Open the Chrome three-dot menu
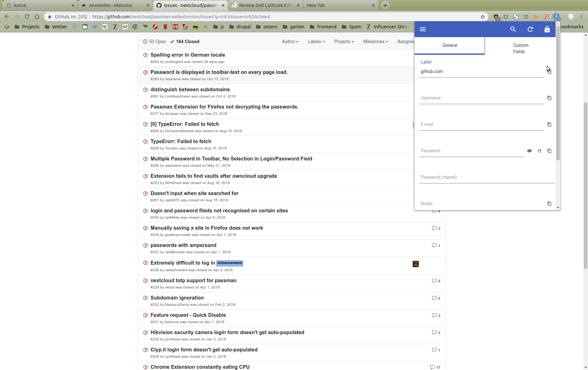Screen dimensions: 588x370 pyautogui.click(x=581, y=17)
